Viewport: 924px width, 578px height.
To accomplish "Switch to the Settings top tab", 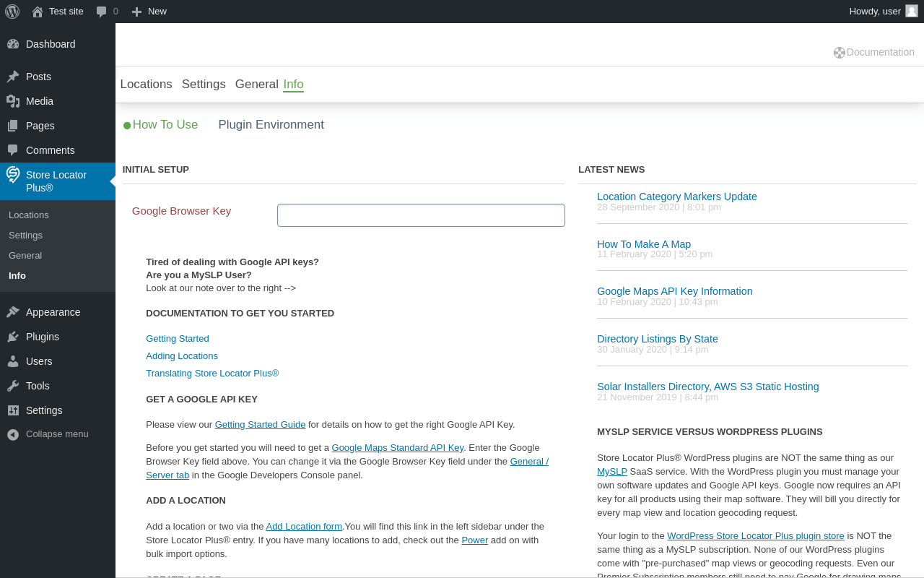I will coord(204,85).
